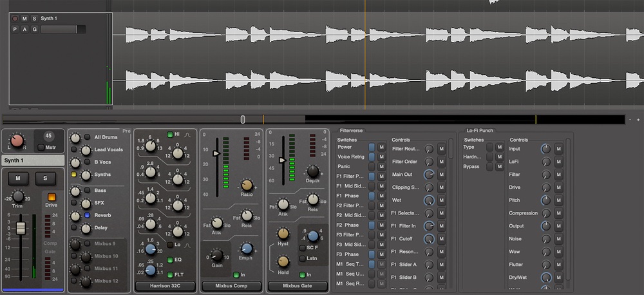Viewport: 644px width, 295px height.
Task: Toggle the Mstr master assign button
Action: point(41,147)
